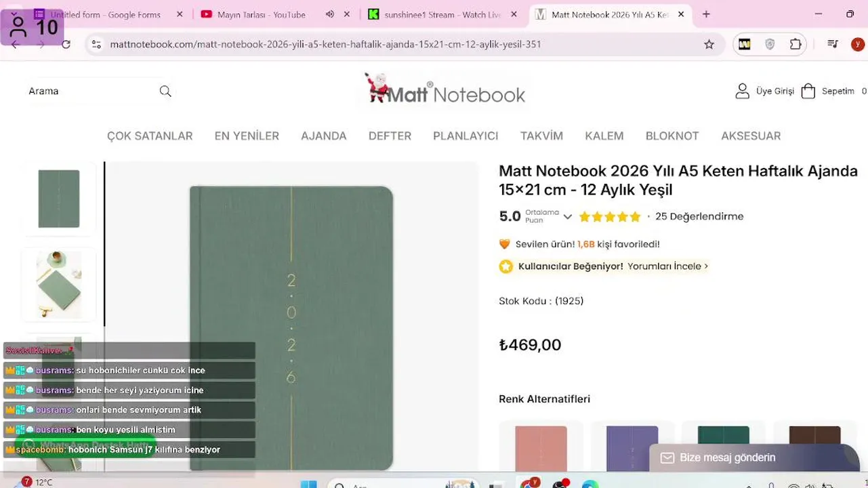This screenshot has height=488, width=868.
Task: Click the site information icon in address bar
Action: click(x=96, y=44)
